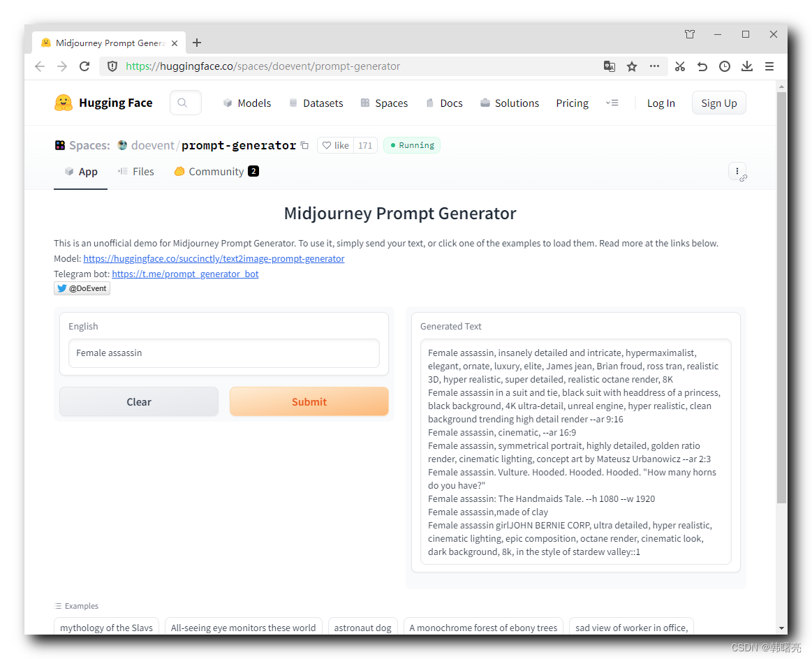Select example A monochrome forest of ebony trees
This screenshot has height=659, width=812.
click(483, 627)
